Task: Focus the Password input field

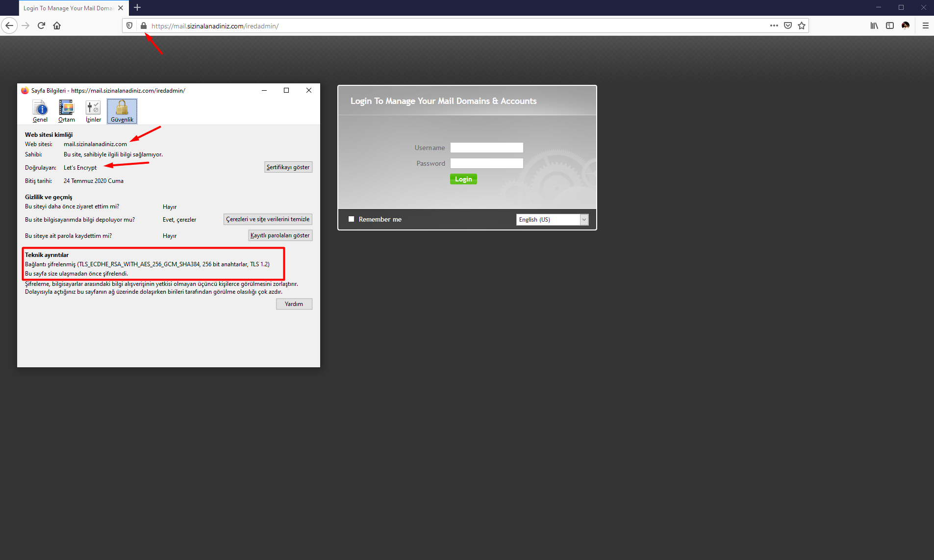Action: pyautogui.click(x=487, y=163)
